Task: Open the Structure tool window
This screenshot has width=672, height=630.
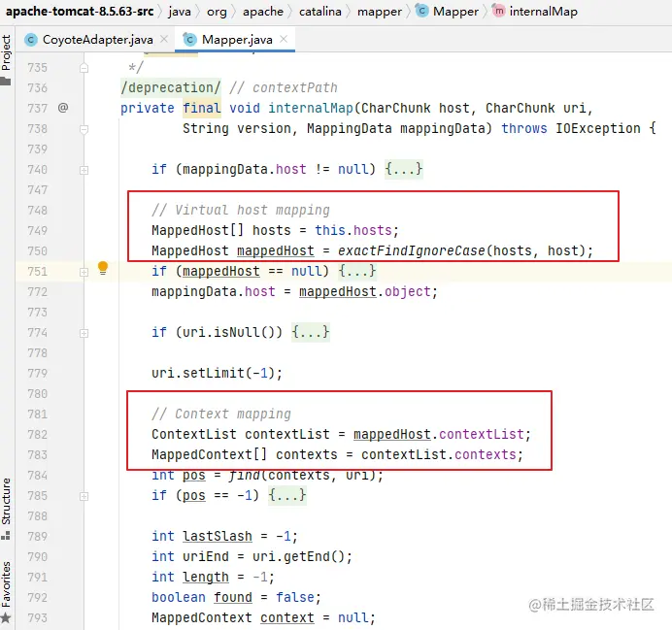Action: [6, 501]
